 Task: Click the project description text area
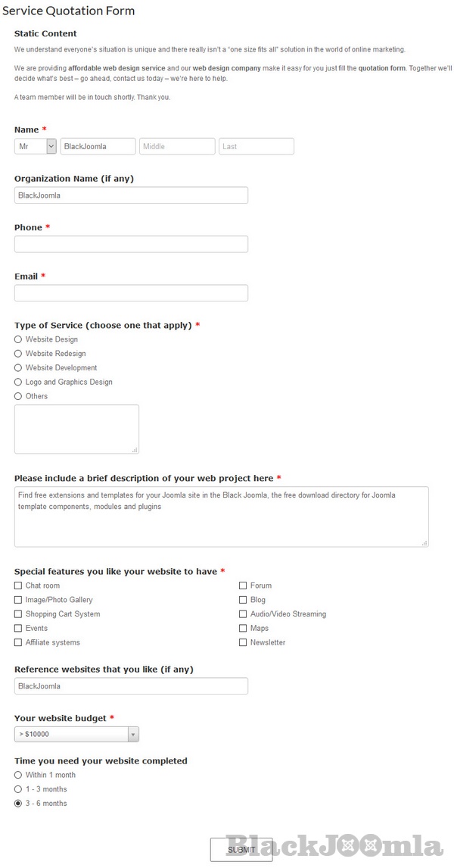pos(221,517)
